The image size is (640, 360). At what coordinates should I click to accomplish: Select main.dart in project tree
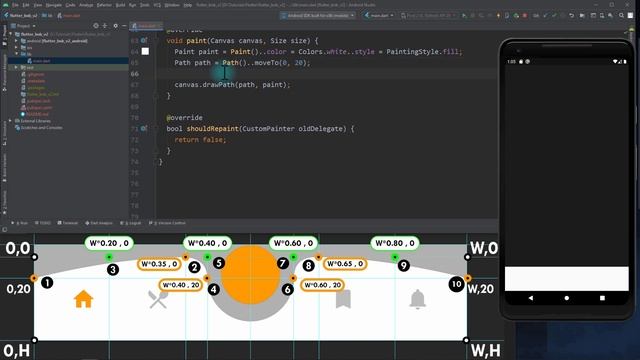point(39,61)
